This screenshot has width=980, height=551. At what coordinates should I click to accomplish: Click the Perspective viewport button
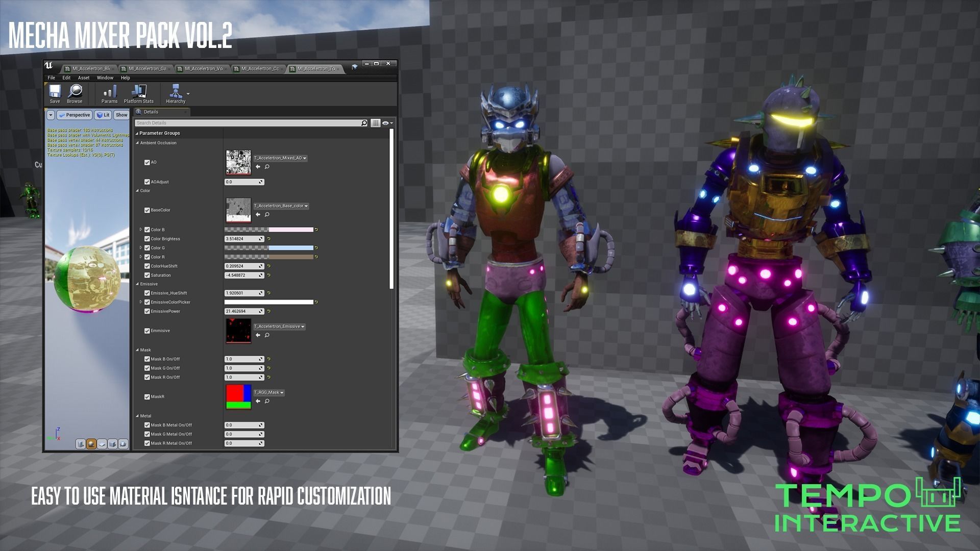(75, 115)
